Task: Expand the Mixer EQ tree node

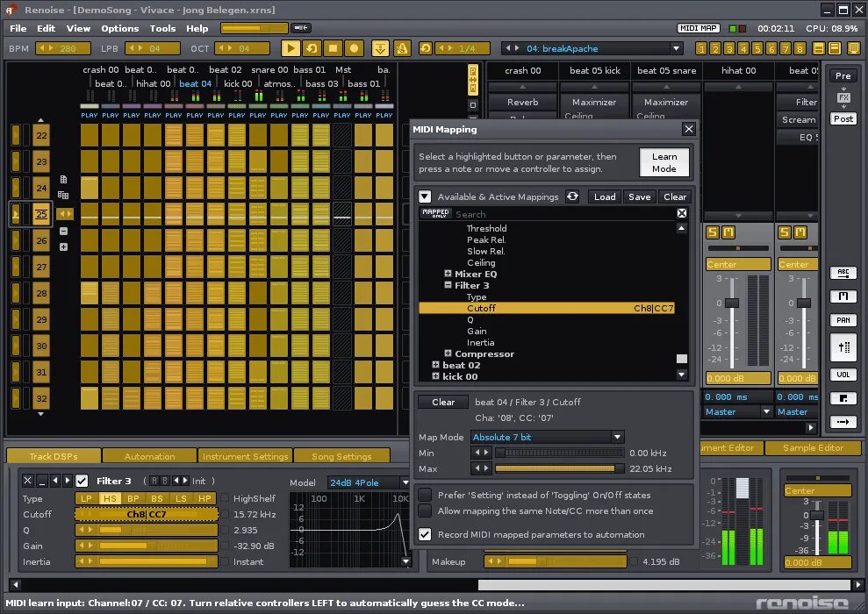Action: [448, 275]
